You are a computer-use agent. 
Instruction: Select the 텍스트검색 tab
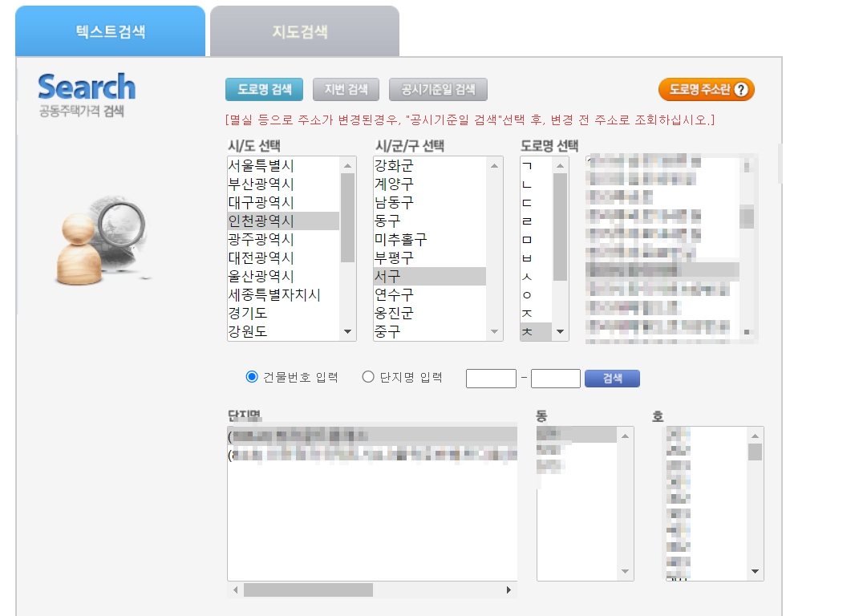coord(110,30)
